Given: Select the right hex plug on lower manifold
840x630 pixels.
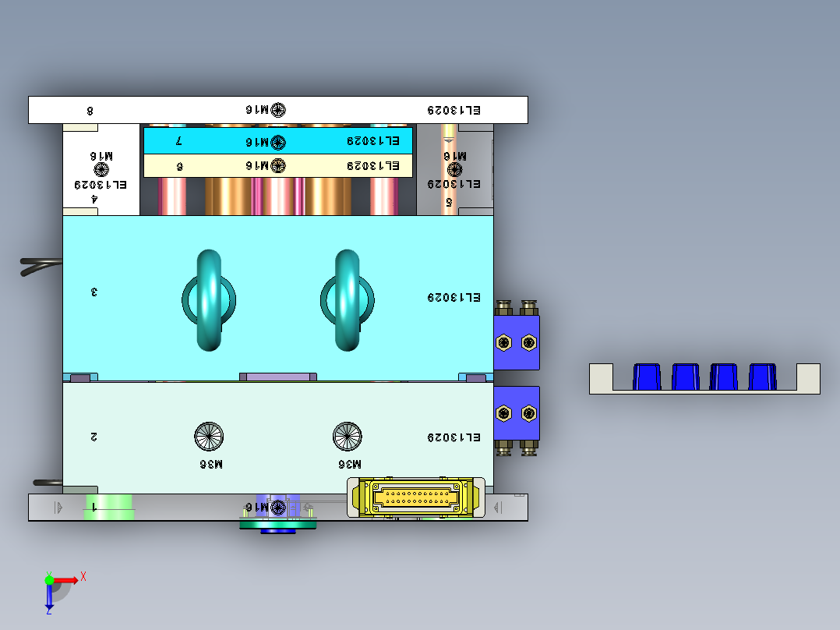Looking at the screenshot, I should click(529, 413).
